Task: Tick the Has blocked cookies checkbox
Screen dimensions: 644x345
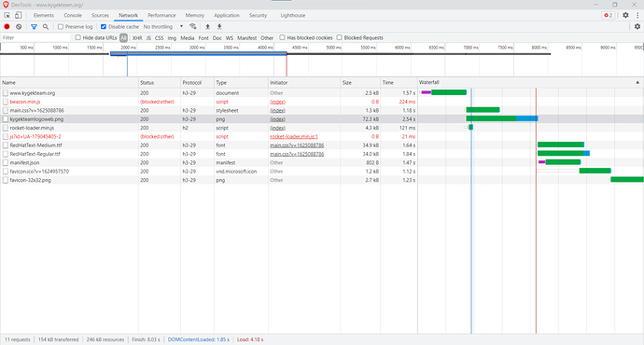Action: (282, 37)
